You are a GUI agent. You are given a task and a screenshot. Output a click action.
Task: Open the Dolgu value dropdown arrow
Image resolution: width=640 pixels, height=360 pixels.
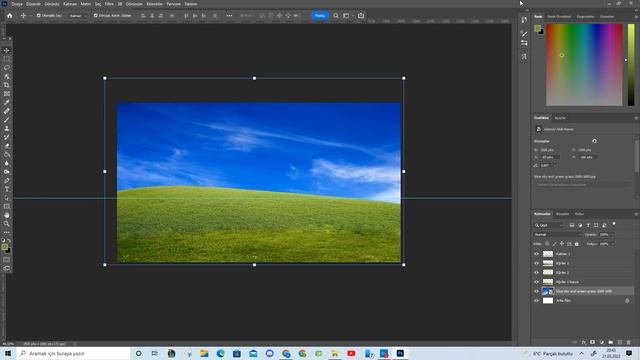(x=612, y=244)
